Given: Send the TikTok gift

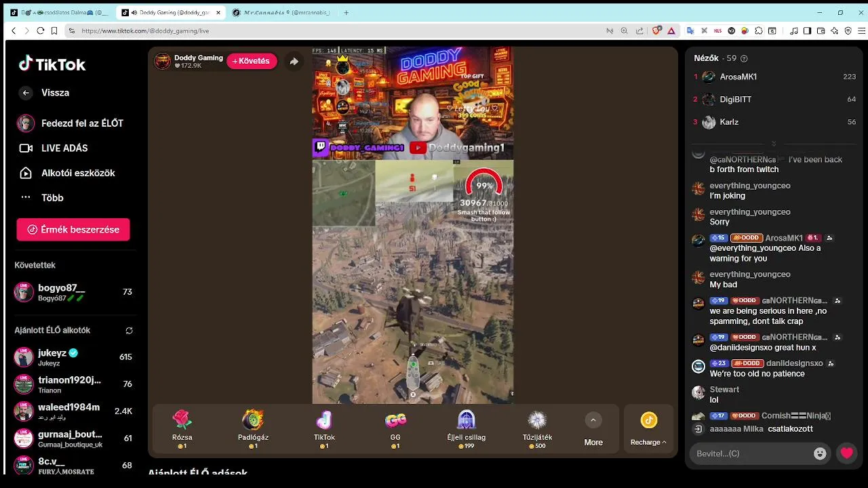Looking at the screenshot, I should coord(324,429).
